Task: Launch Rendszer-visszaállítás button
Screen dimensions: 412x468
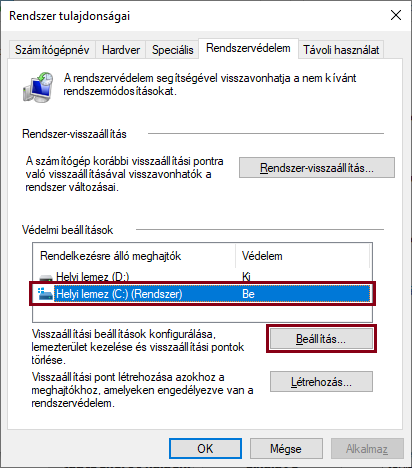Action: [x=317, y=168]
